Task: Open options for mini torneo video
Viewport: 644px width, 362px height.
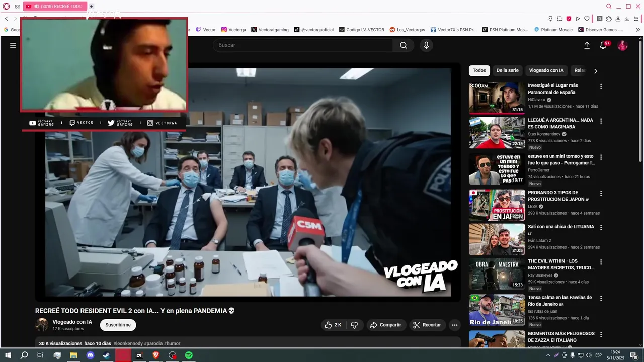Action: click(x=601, y=157)
